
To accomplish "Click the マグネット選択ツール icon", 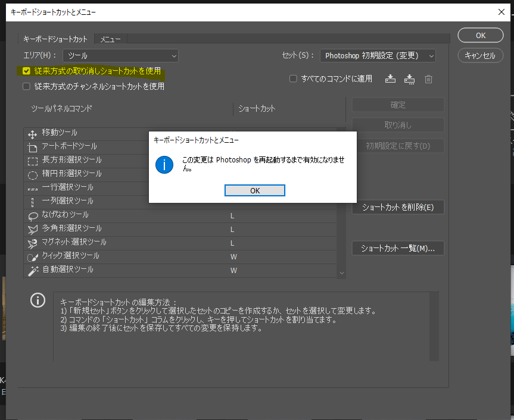I will (x=34, y=243).
